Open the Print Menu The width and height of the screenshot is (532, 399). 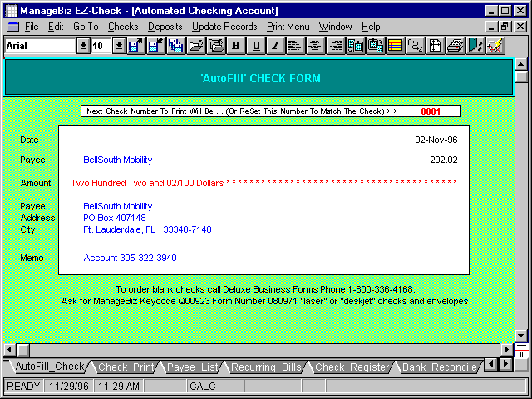tap(288, 27)
